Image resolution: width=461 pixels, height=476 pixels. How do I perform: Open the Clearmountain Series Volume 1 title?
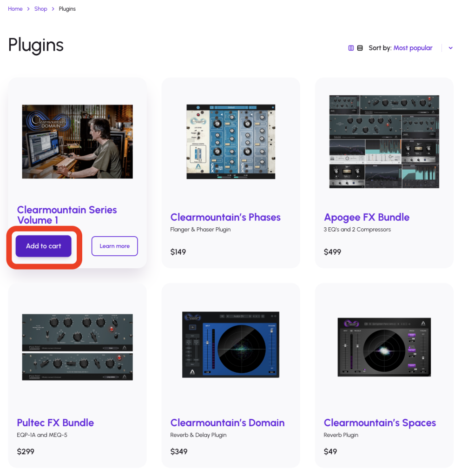tap(67, 215)
